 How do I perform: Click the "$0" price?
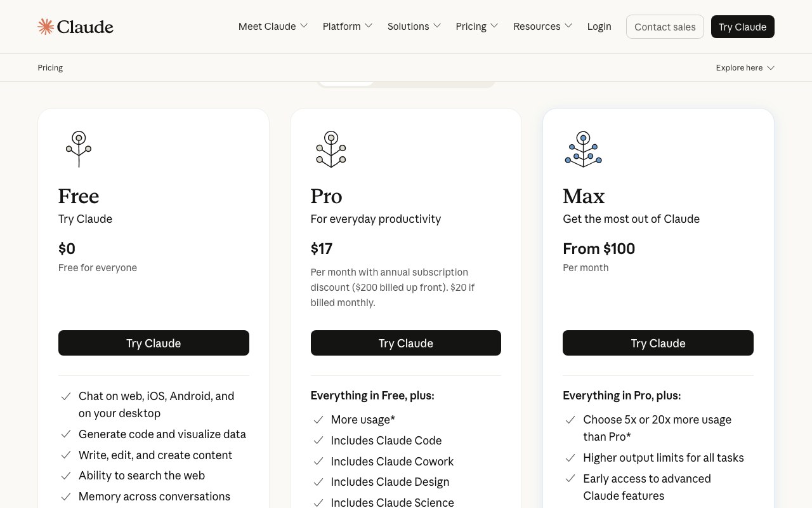[67, 248]
